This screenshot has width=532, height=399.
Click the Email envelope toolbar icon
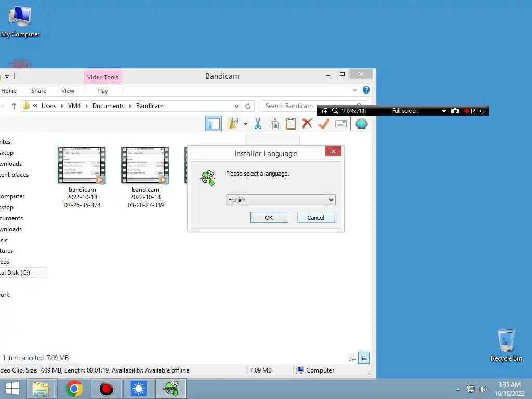pyautogui.click(x=341, y=124)
